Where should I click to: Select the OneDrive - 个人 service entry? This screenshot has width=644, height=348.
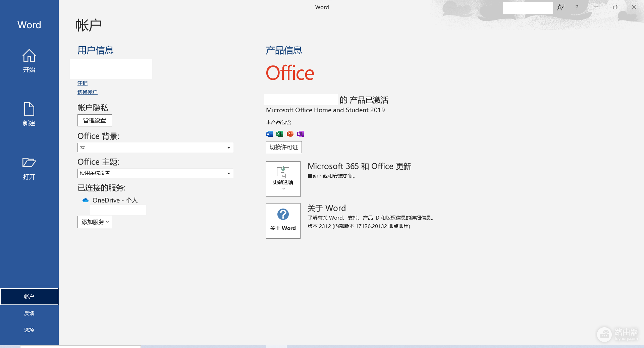click(x=115, y=200)
